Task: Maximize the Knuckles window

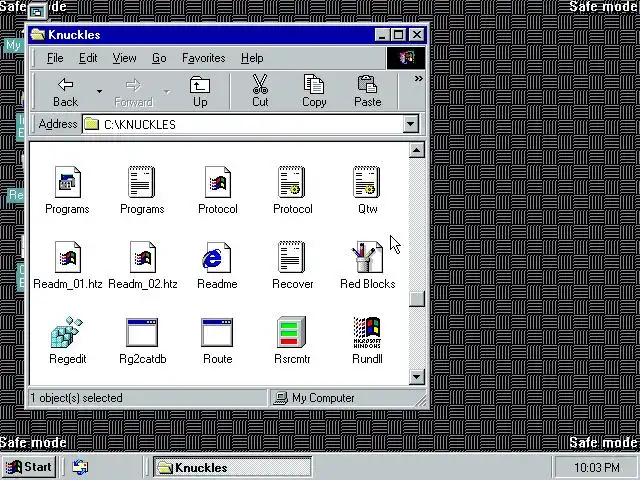Action: point(399,35)
